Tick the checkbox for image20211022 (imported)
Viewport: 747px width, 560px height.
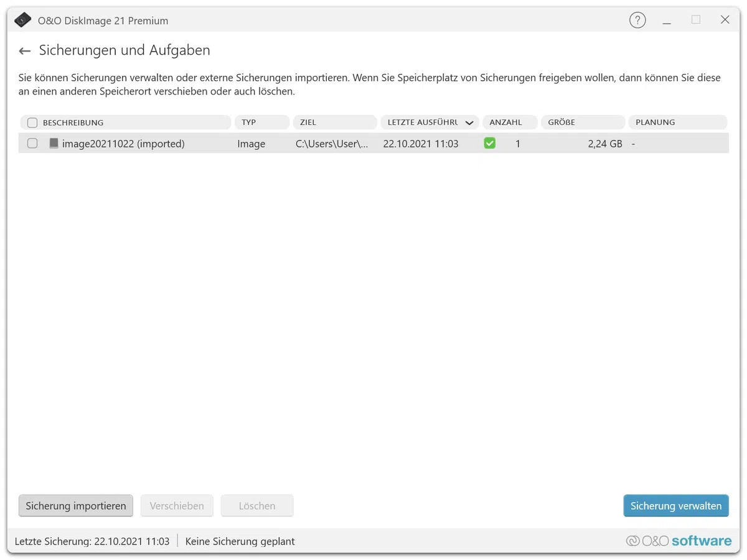click(32, 143)
